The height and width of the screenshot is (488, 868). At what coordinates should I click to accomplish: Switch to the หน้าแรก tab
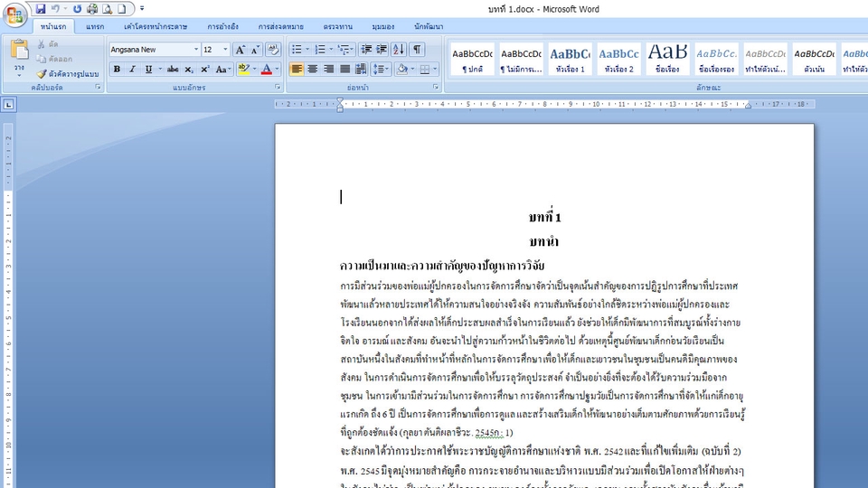click(x=53, y=26)
